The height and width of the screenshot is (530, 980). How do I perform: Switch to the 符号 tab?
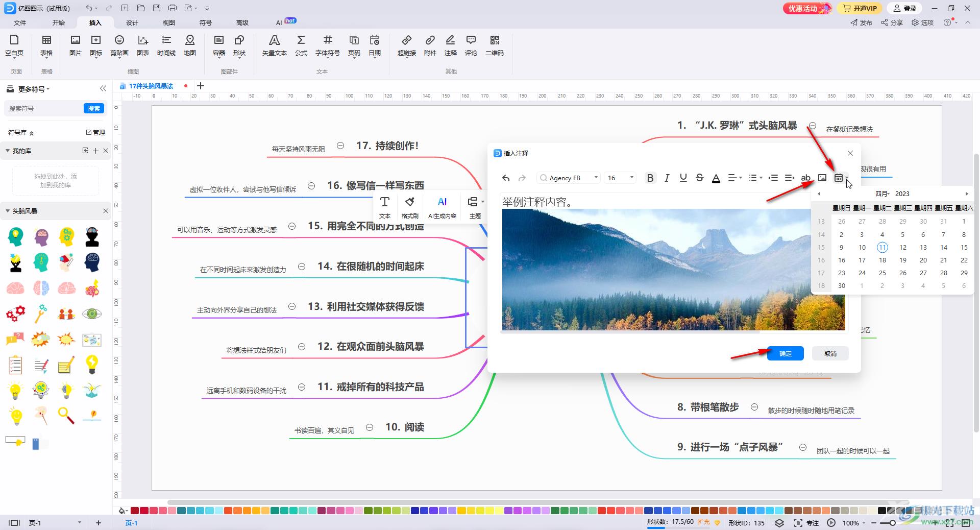pyautogui.click(x=206, y=22)
